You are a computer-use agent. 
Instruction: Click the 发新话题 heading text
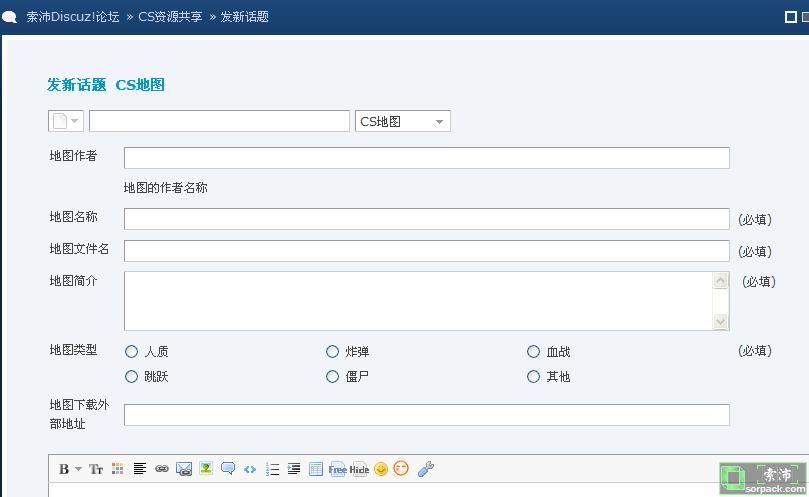coord(76,85)
